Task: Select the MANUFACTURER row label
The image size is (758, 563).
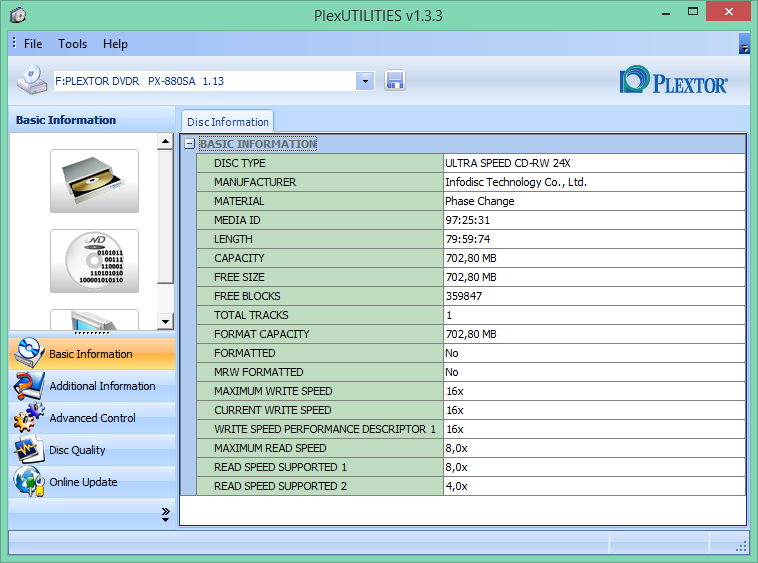Action: pos(255,182)
